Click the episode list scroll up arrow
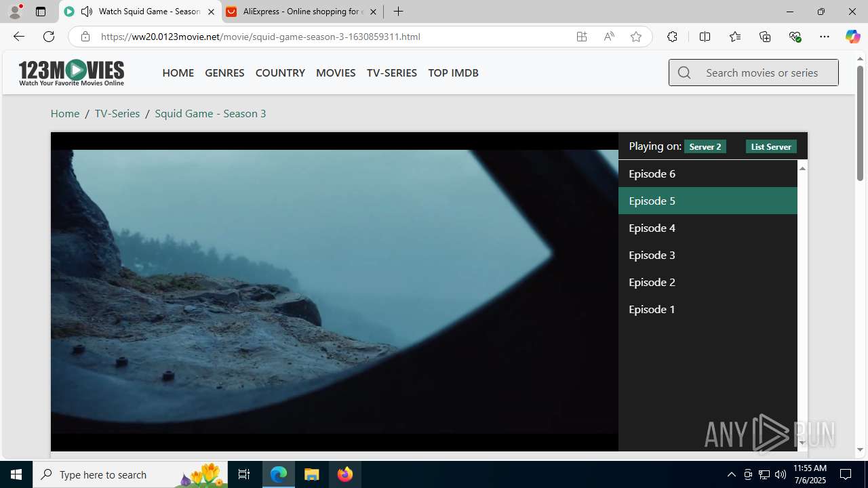 point(802,167)
